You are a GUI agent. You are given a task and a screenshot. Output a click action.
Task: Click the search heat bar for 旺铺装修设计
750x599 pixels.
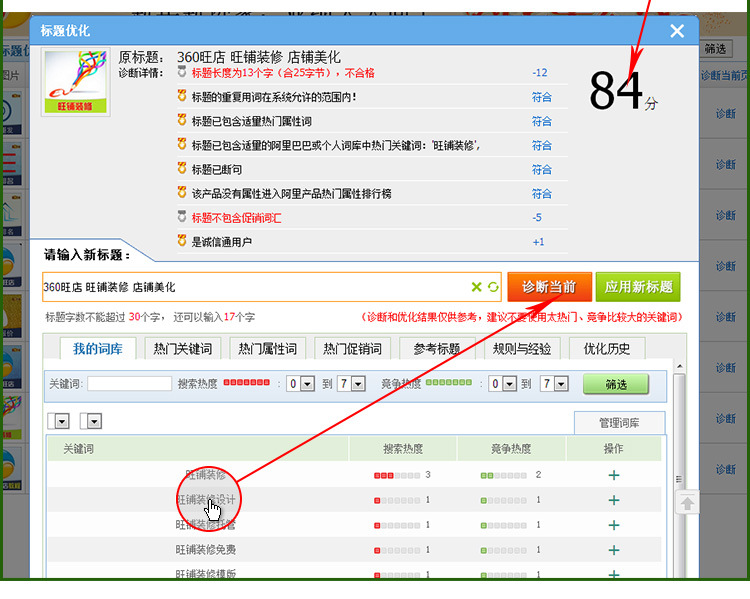pyautogui.click(x=397, y=500)
